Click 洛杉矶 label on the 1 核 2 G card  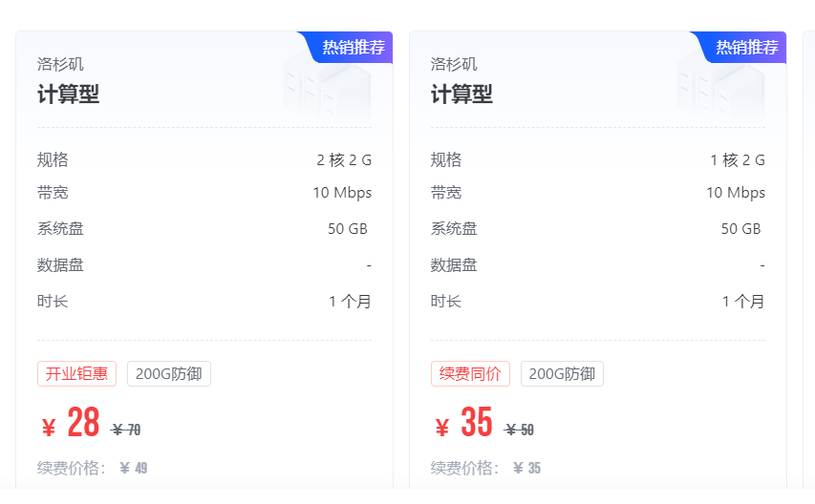454,64
